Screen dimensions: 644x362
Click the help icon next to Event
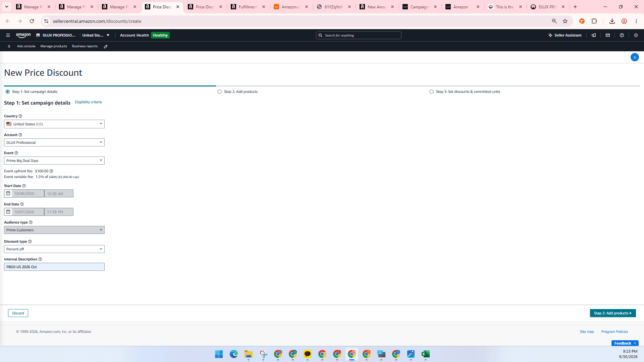(x=16, y=153)
